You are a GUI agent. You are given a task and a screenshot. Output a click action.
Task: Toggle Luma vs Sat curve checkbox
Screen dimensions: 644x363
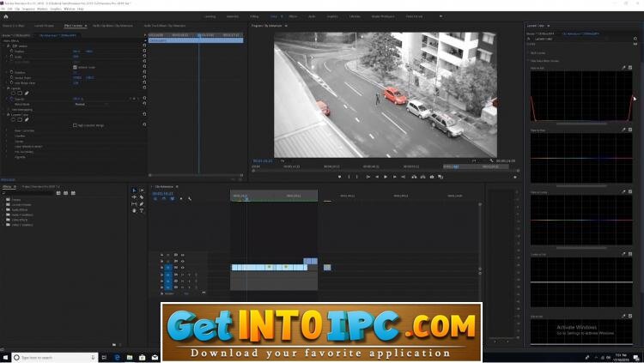[x=630, y=254]
